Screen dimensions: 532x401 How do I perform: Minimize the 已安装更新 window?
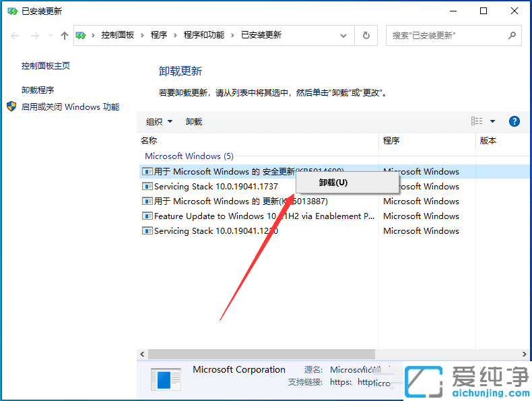(453, 11)
